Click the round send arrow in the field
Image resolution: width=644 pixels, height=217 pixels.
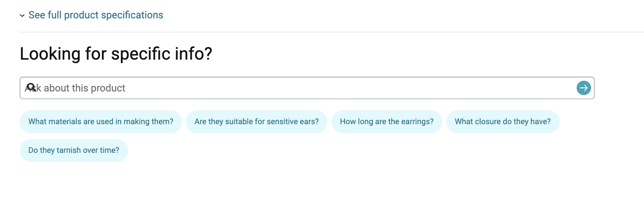tap(583, 88)
